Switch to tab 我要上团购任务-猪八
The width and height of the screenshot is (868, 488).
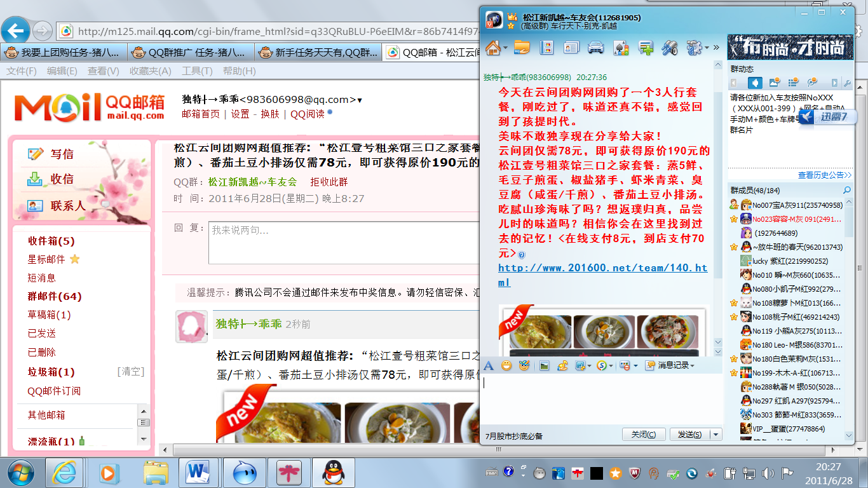[x=64, y=52]
